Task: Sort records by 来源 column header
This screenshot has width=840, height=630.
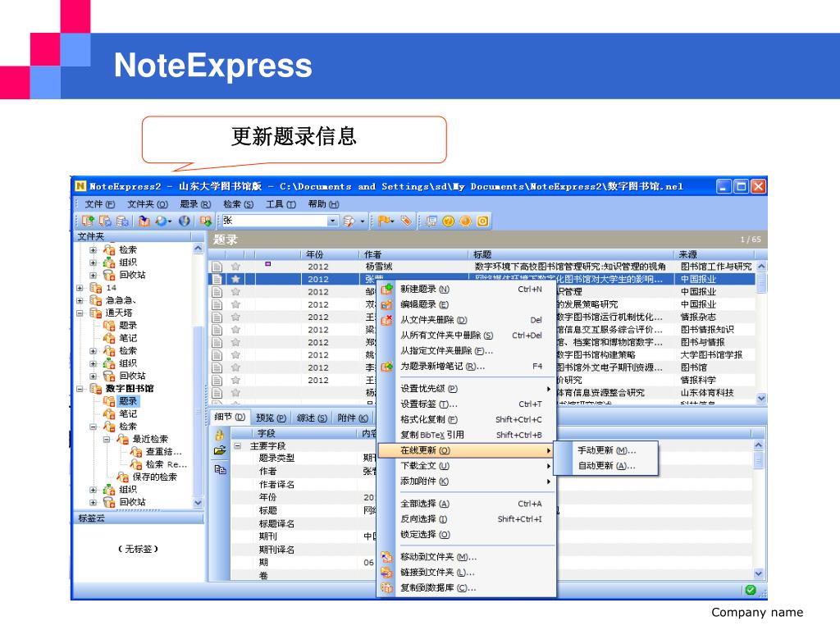Action: tap(715, 254)
